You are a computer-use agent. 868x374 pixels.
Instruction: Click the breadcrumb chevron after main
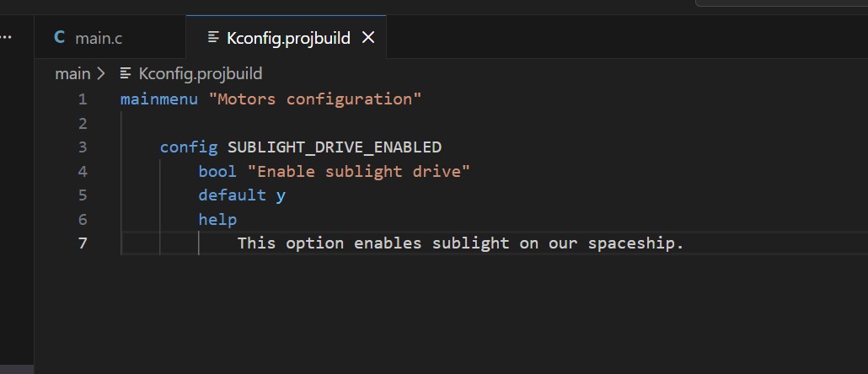[x=102, y=74]
